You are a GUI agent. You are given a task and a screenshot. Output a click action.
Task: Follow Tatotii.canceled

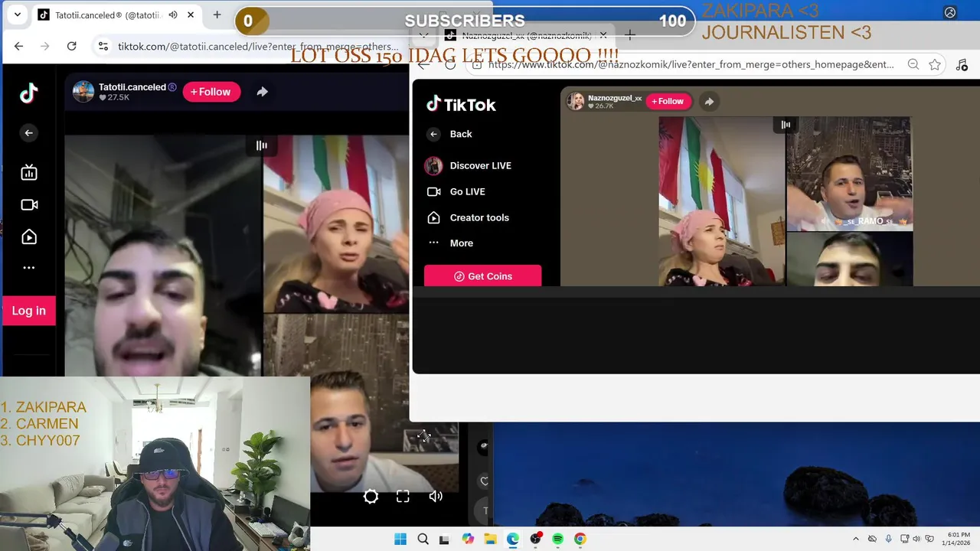(211, 92)
